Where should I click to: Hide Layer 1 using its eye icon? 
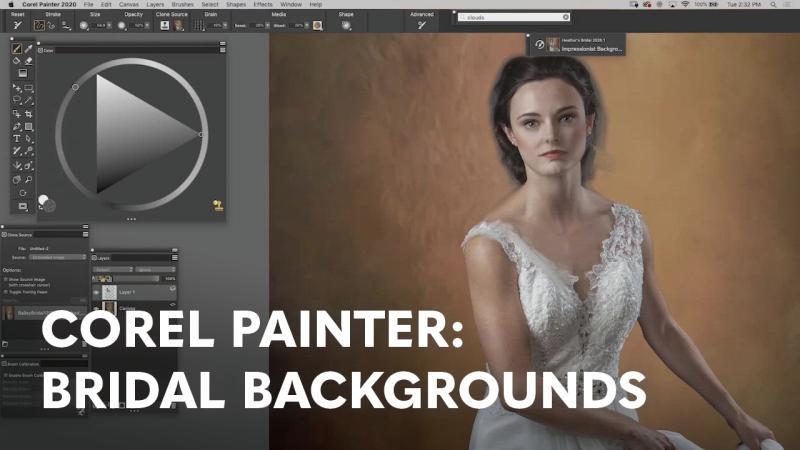point(97,292)
